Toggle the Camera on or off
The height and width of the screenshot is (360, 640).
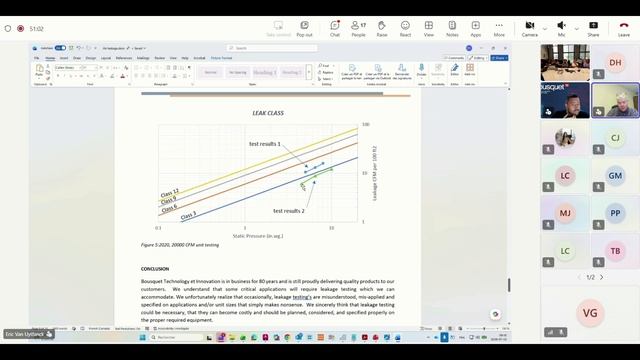point(530,29)
